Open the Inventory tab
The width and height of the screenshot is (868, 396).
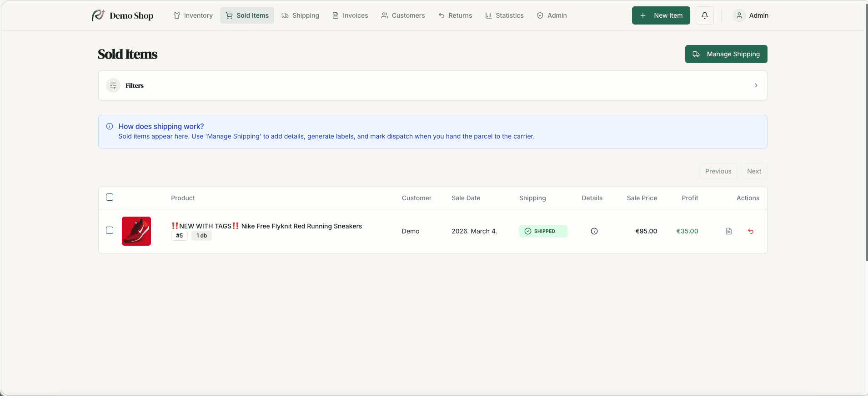pos(193,15)
